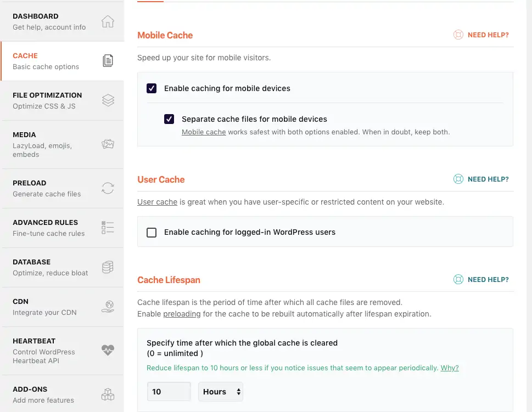
Task: Disable caching for mobile devices checkbox
Action: 152,88
